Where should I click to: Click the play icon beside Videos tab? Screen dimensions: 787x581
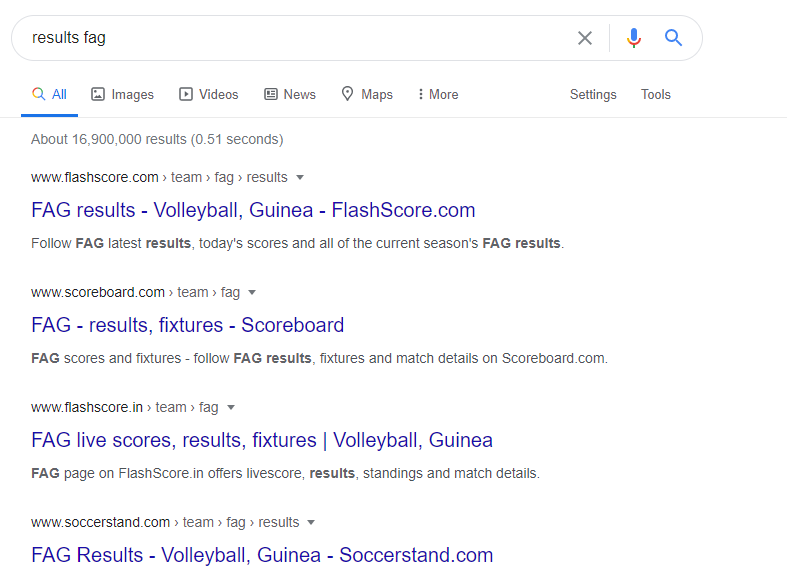tap(186, 94)
